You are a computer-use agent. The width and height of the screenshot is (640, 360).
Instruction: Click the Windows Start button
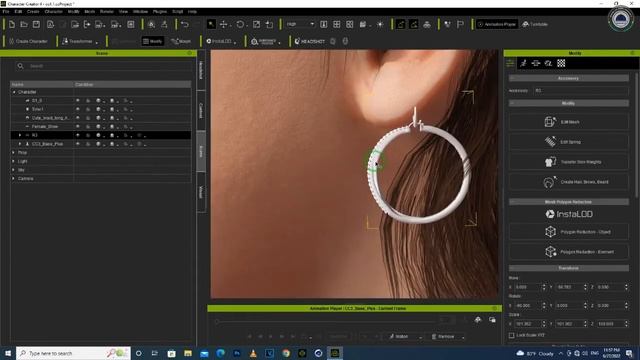(x=8, y=353)
